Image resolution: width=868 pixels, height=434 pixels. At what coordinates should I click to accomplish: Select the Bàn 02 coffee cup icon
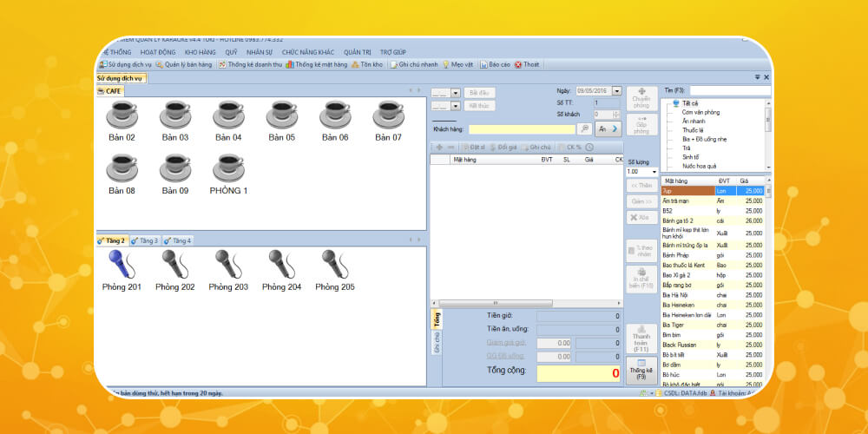click(x=122, y=115)
